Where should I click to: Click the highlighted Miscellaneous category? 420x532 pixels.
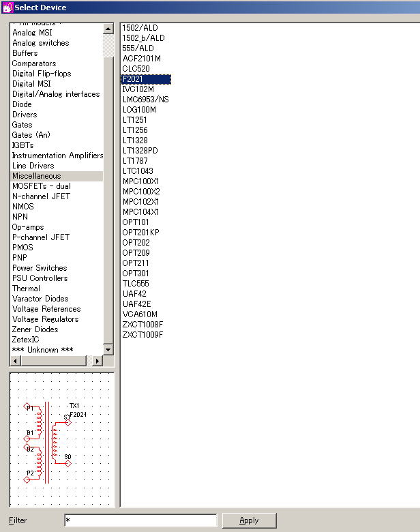57,176
